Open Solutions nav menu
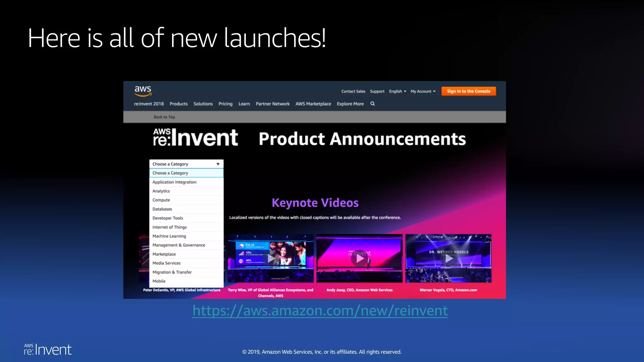Image resolution: width=644 pixels, height=362 pixels. (x=203, y=104)
